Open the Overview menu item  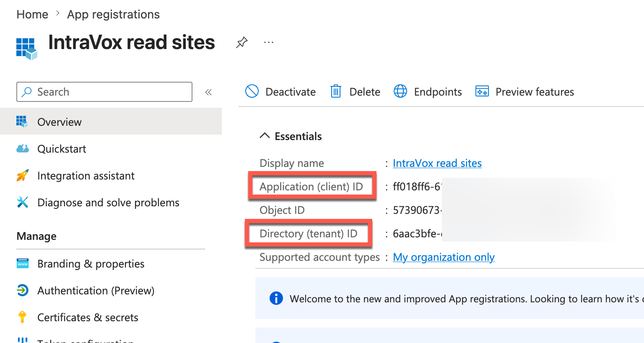111,122
